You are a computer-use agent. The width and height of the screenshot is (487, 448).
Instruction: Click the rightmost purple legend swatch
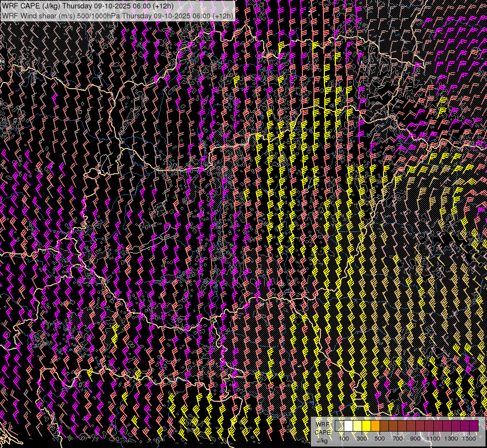pos(474,426)
